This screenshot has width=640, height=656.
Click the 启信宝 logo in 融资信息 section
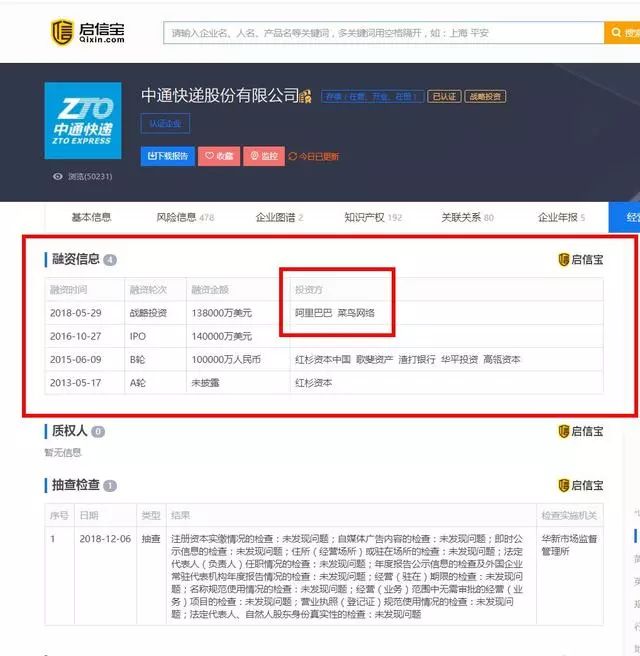click(581, 259)
